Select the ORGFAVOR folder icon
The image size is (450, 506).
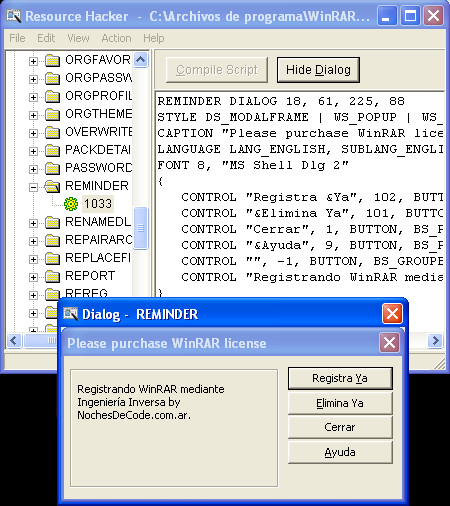coord(52,60)
